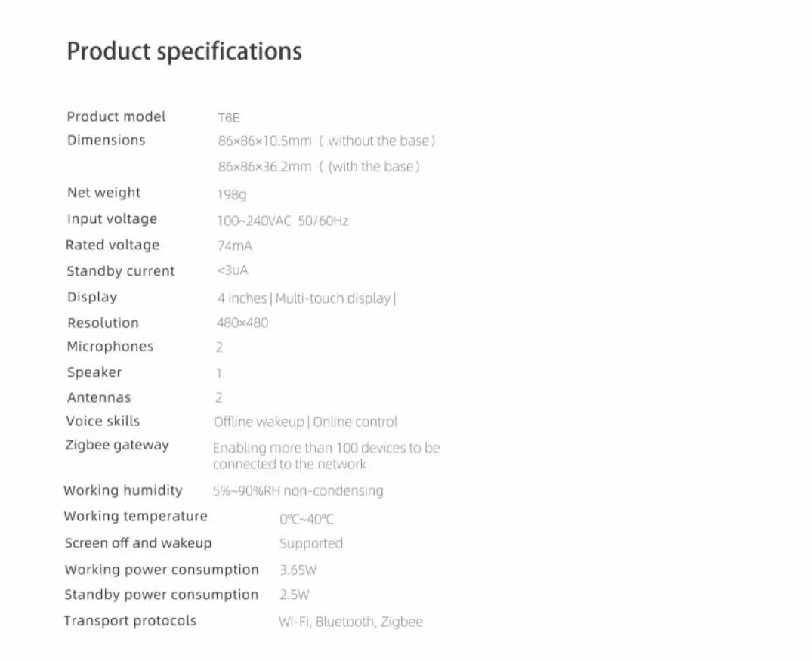Viewport: 812px width, 661px height.
Task: Click the Working temperature label
Action: coord(135,516)
